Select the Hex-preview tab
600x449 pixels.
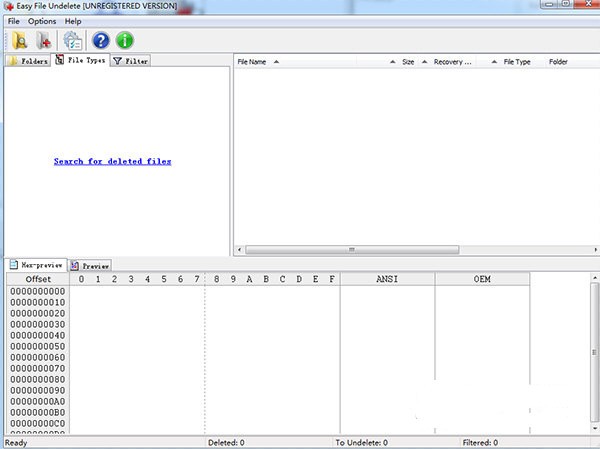[x=36, y=266]
